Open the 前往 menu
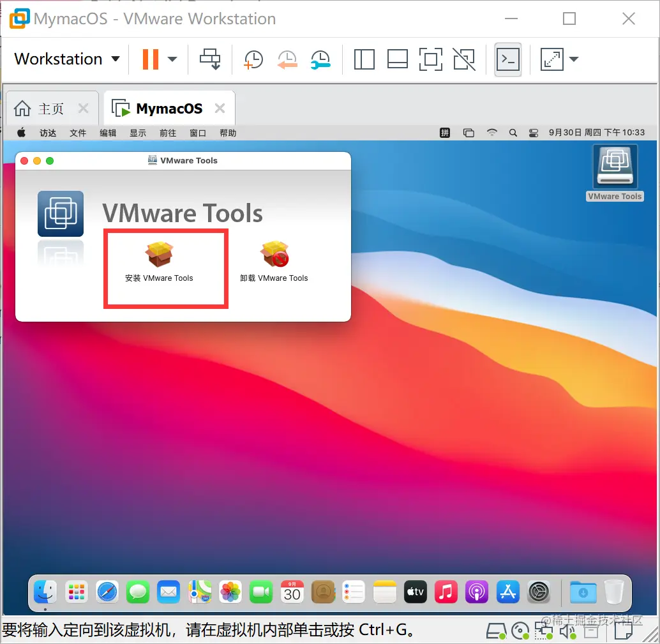Viewport: 660px width, 644px height. coord(167,133)
